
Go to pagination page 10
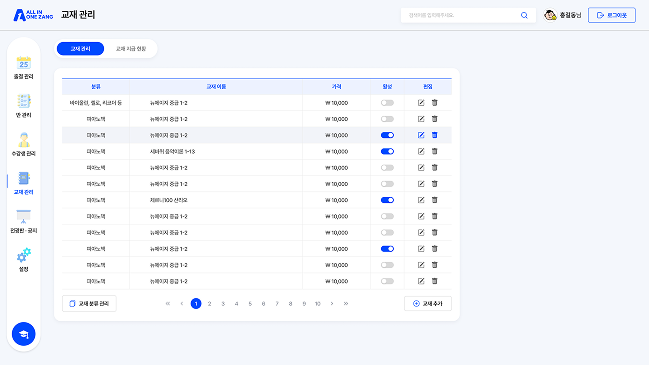tap(317, 304)
